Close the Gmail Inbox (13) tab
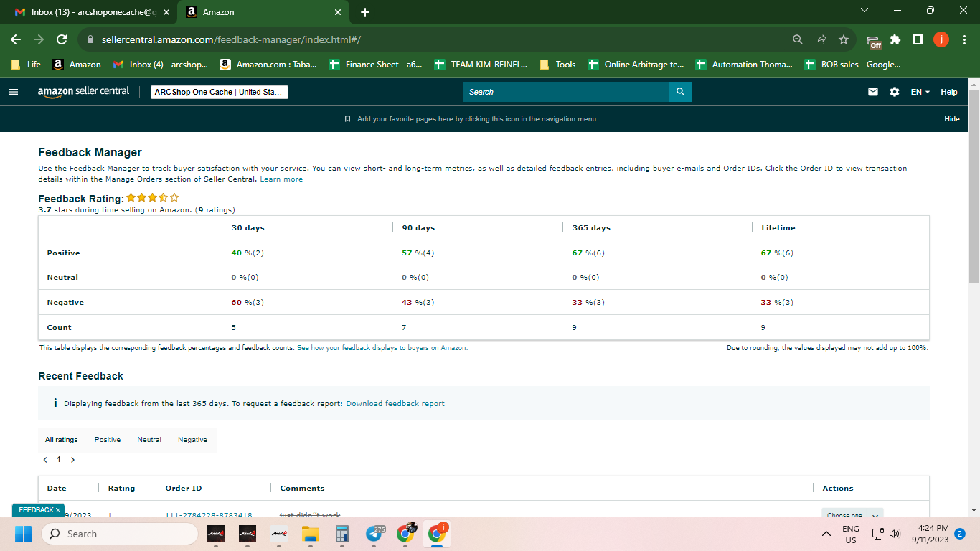The image size is (980, 551). (x=166, y=12)
